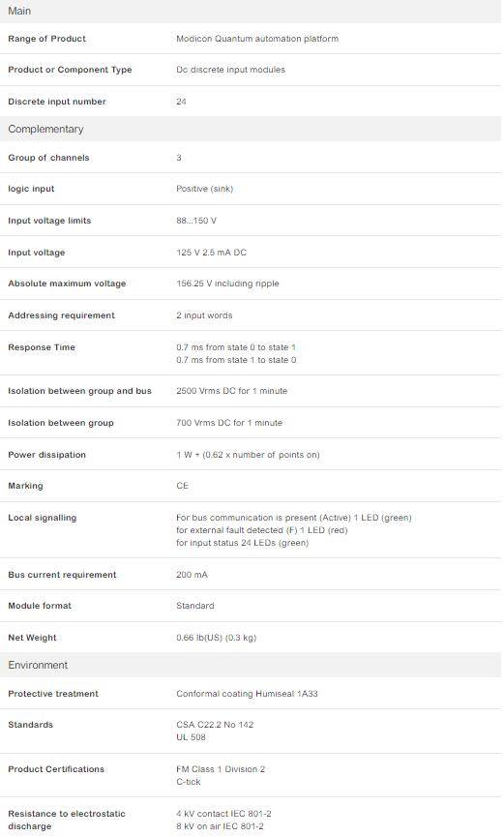
Task: Click the Dc discrete input modules value
Action: (230, 70)
